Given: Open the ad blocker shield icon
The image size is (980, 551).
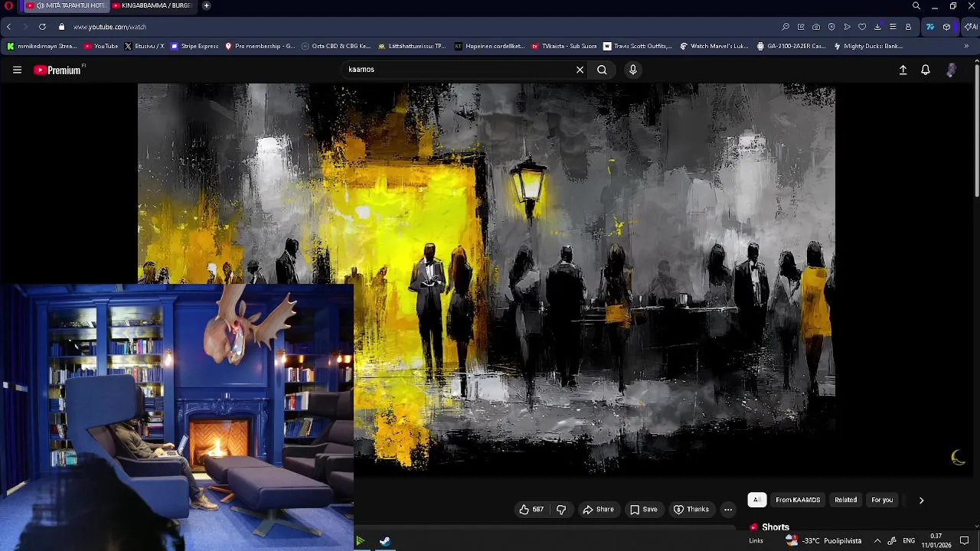Looking at the screenshot, I should pos(831,27).
